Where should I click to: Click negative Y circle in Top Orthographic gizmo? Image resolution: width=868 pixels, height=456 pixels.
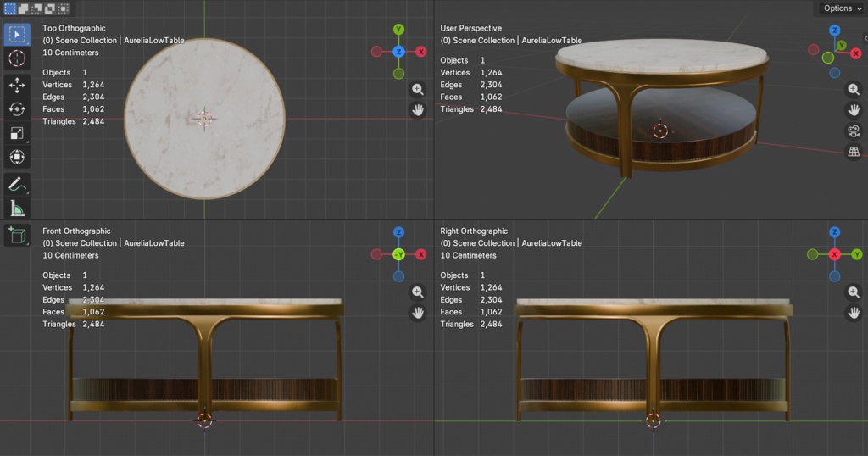point(398,74)
